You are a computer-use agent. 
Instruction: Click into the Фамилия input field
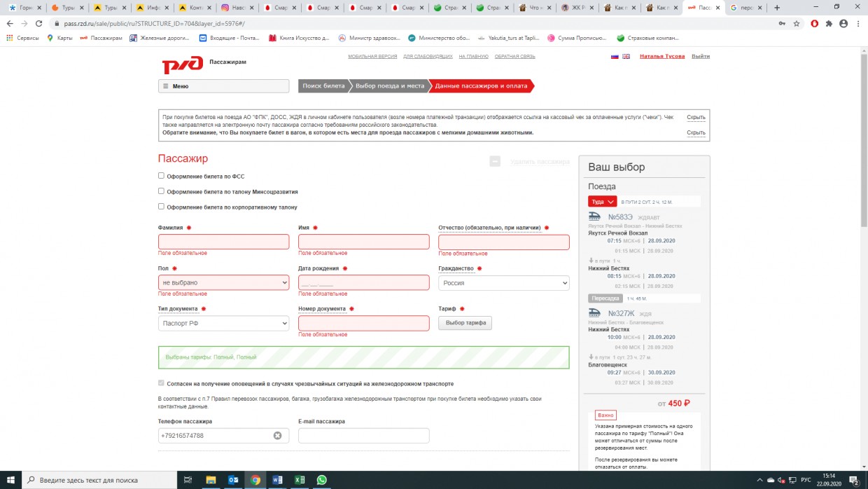pyautogui.click(x=223, y=242)
